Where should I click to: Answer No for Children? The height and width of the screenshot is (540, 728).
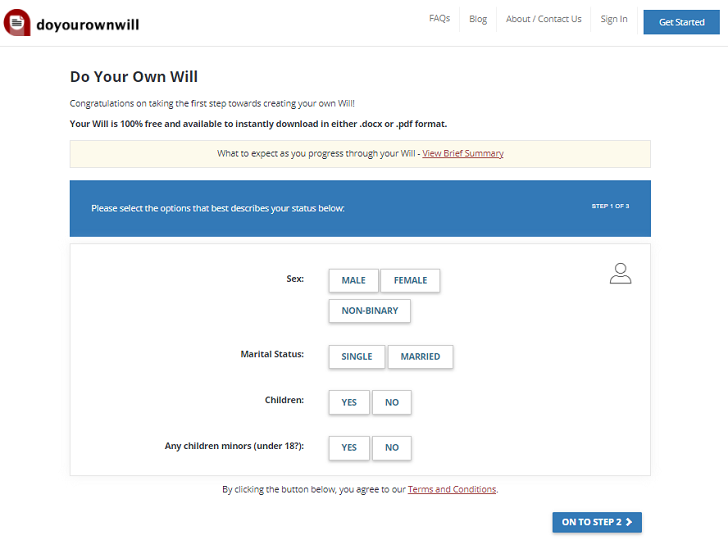pos(391,402)
